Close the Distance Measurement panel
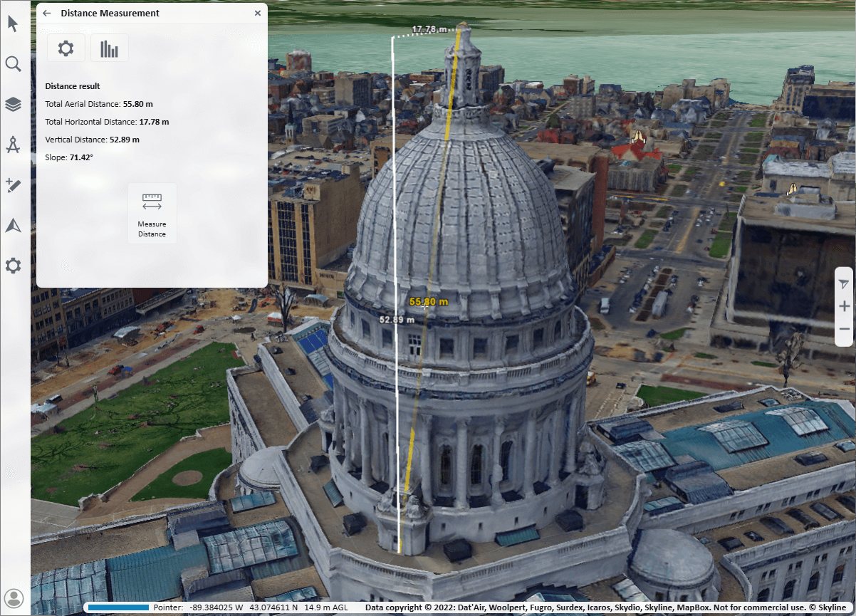 258,14
